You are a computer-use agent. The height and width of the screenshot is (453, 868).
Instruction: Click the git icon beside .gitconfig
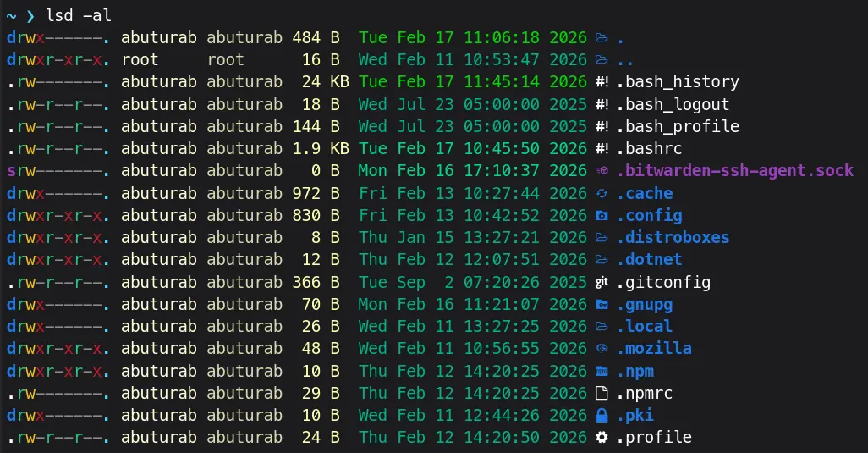tap(602, 282)
